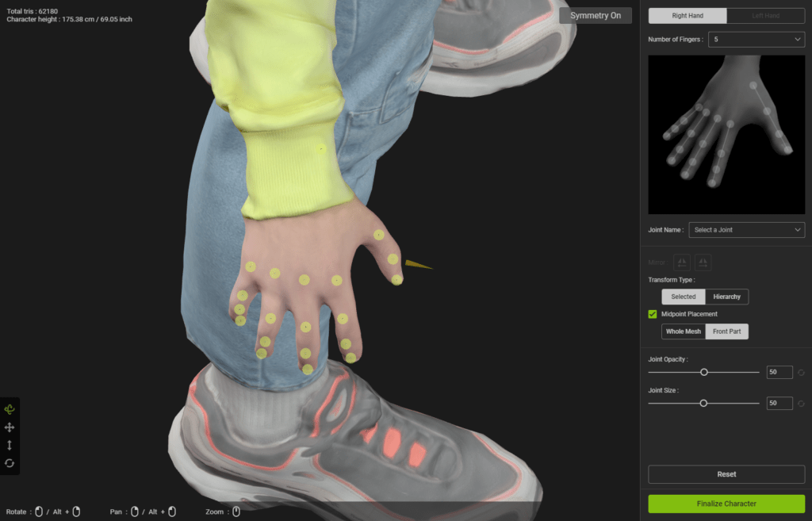Click the Joint Opacity slider handle
This screenshot has height=521, width=812.
[704, 373]
